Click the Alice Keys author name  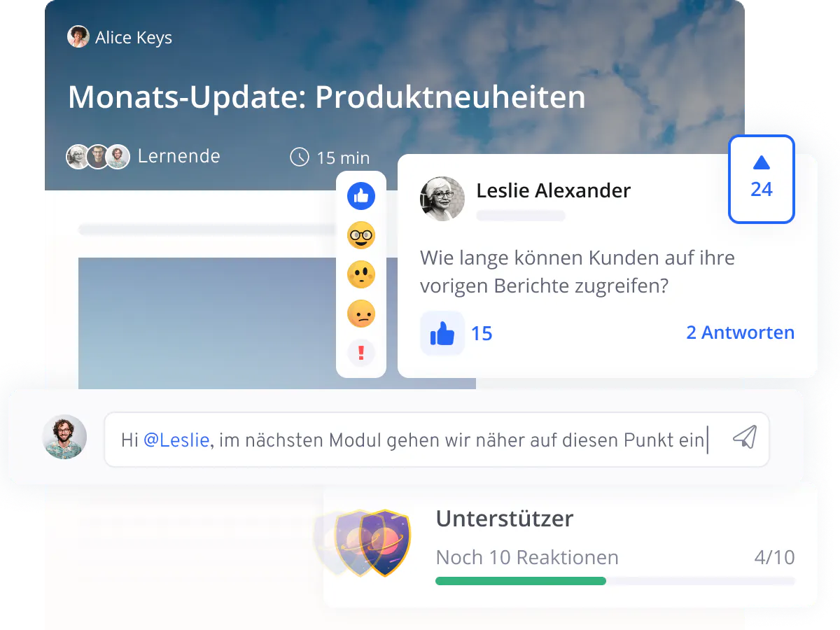(134, 38)
